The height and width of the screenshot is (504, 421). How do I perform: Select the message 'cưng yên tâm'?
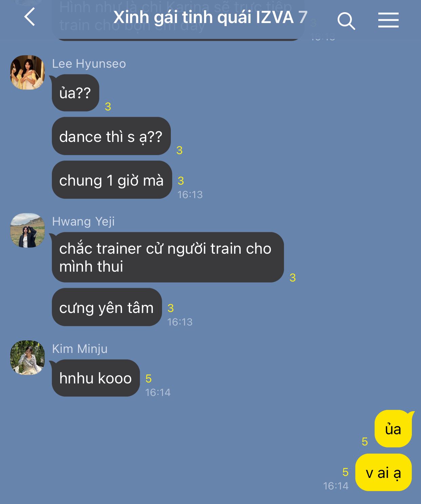pos(107,307)
